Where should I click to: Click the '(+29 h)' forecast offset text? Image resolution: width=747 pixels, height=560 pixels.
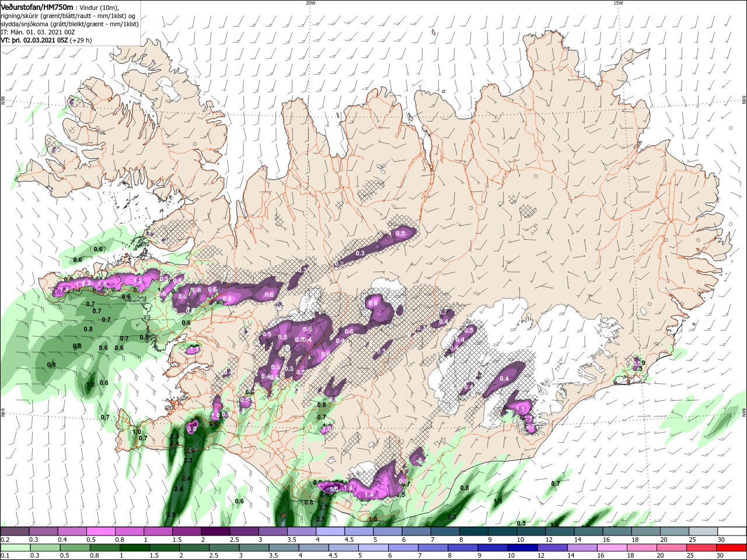(81, 41)
